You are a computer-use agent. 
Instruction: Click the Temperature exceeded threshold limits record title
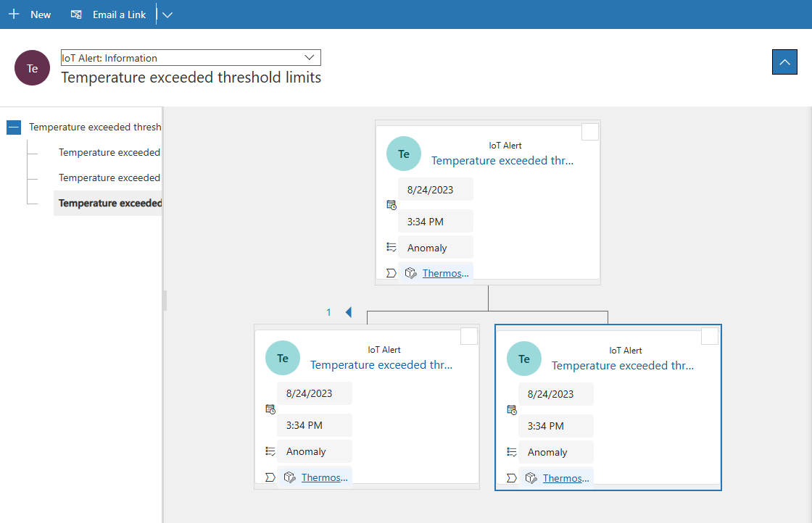point(191,78)
